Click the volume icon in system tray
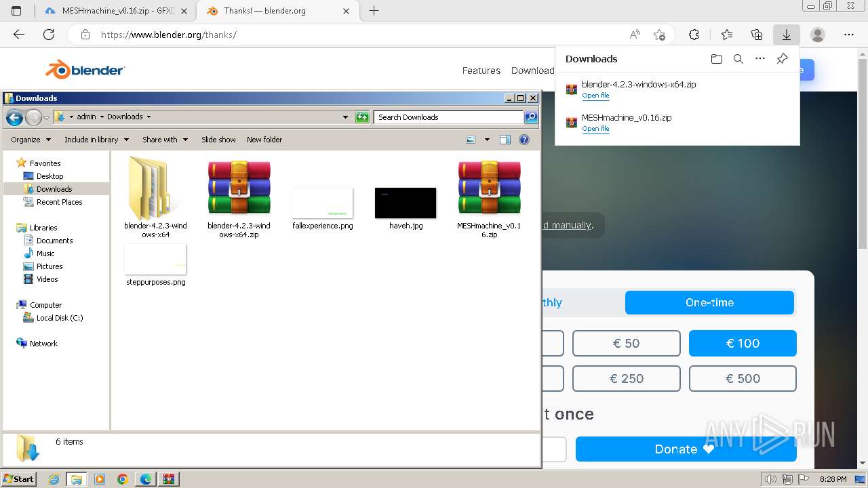 [770, 479]
